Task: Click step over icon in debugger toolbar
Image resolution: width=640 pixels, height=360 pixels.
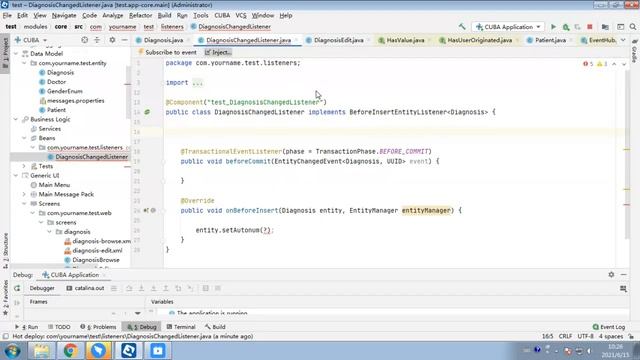Action: (129, 288)
